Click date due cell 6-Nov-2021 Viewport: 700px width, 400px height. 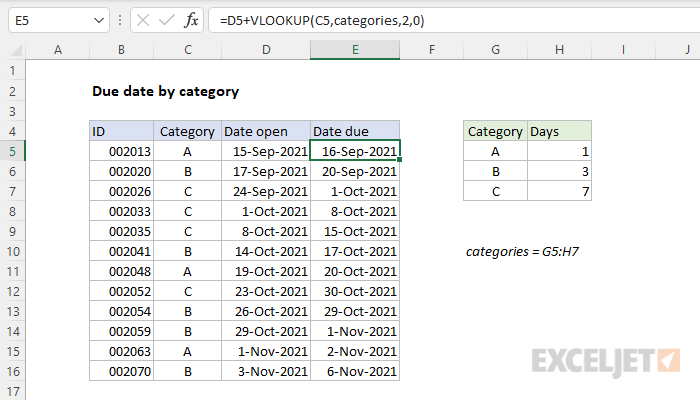point(355,371)
